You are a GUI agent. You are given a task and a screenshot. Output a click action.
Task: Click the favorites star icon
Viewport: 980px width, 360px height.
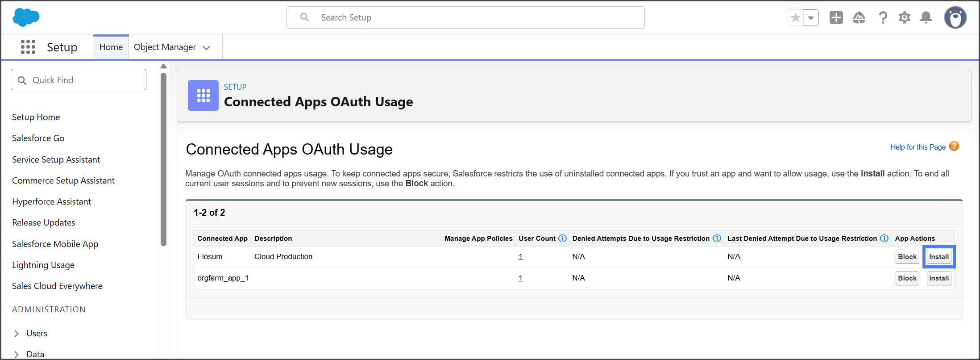tap(795, 18)
